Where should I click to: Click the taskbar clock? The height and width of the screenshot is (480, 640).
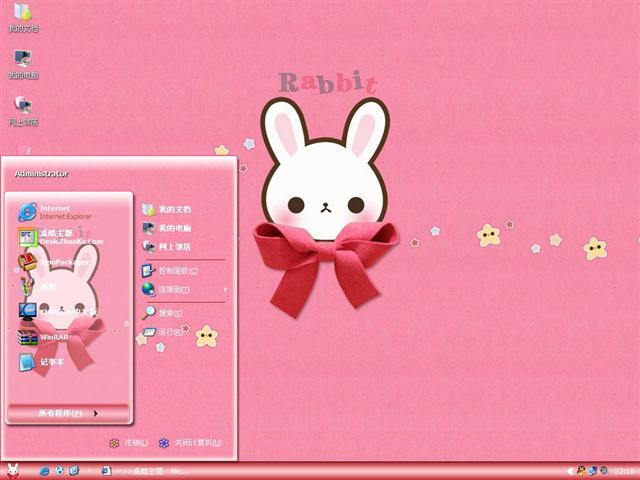[x=624, y=471]
